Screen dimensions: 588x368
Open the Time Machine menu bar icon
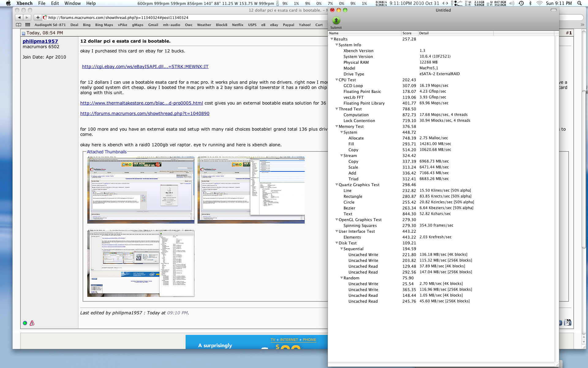[x=521, y=3]
